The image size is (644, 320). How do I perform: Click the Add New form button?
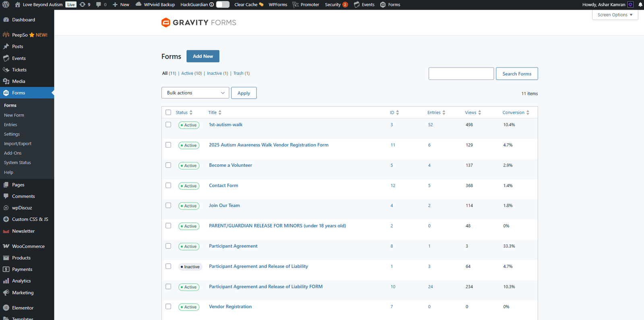click(x=203, y=56)
